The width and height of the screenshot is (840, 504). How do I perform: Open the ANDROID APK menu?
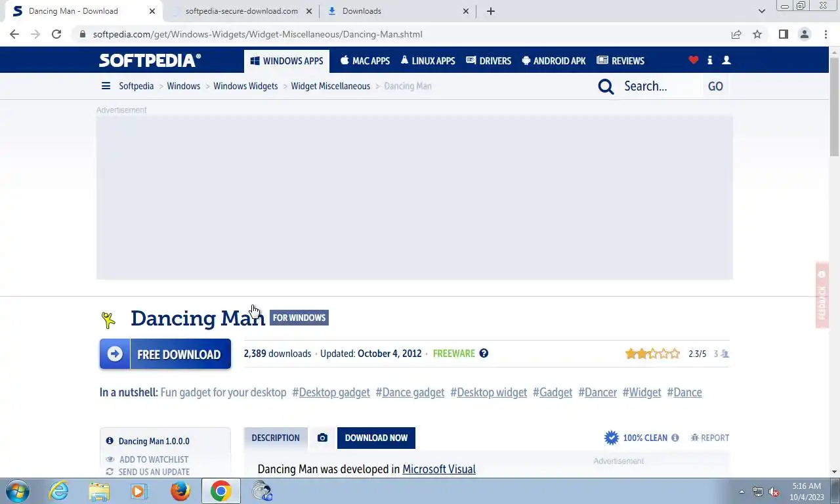(554, 61)
